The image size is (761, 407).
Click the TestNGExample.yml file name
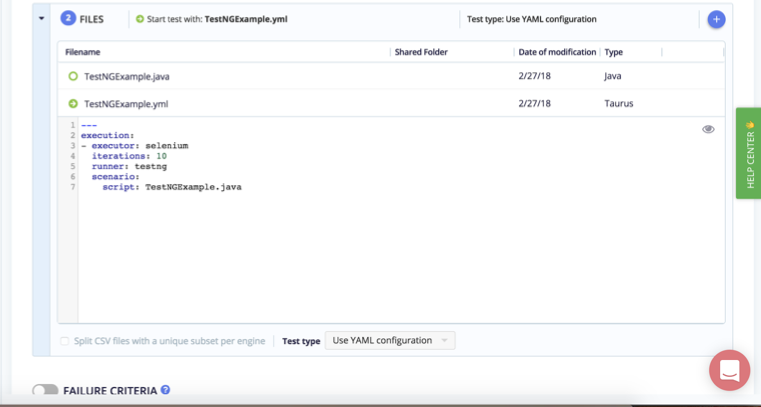(x=126, y=103)
